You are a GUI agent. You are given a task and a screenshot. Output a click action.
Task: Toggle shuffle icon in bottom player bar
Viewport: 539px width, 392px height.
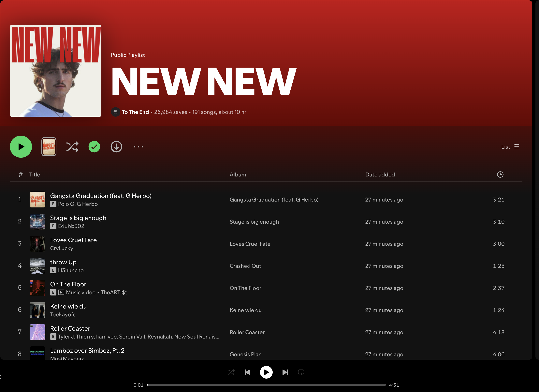coord(231,372)
